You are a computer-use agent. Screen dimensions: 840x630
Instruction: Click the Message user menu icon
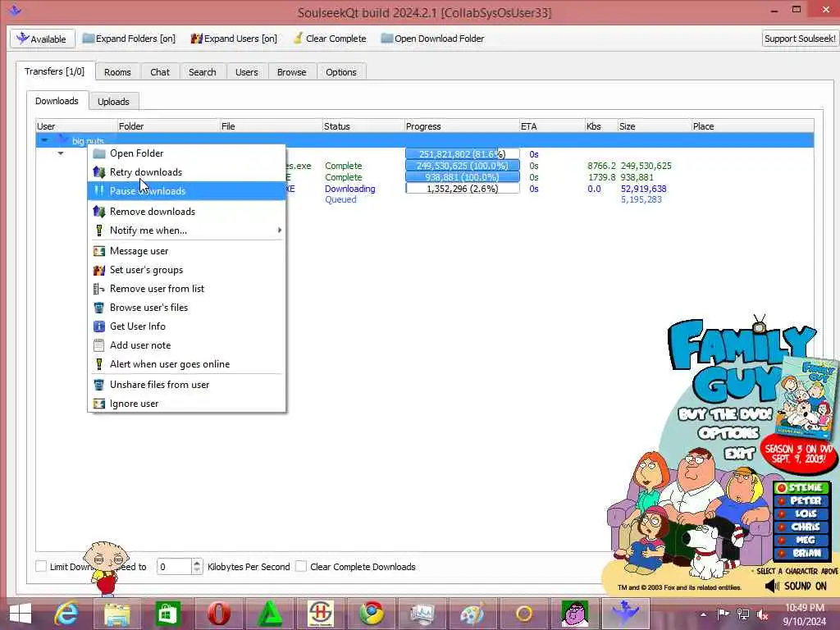[x=99, y=251]
